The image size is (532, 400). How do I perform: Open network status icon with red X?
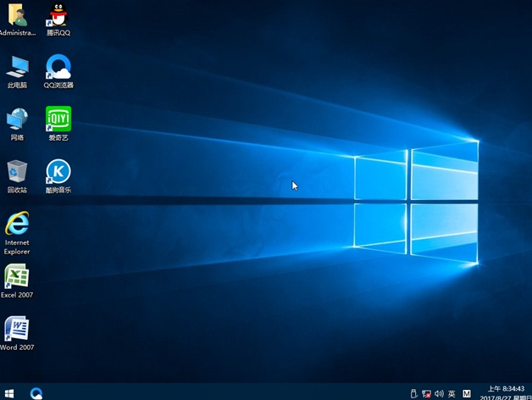click(x=426, y=393)
